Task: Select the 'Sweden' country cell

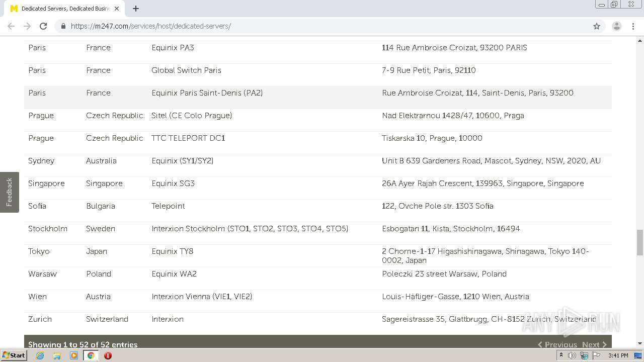Action: [x=101, y=229]
